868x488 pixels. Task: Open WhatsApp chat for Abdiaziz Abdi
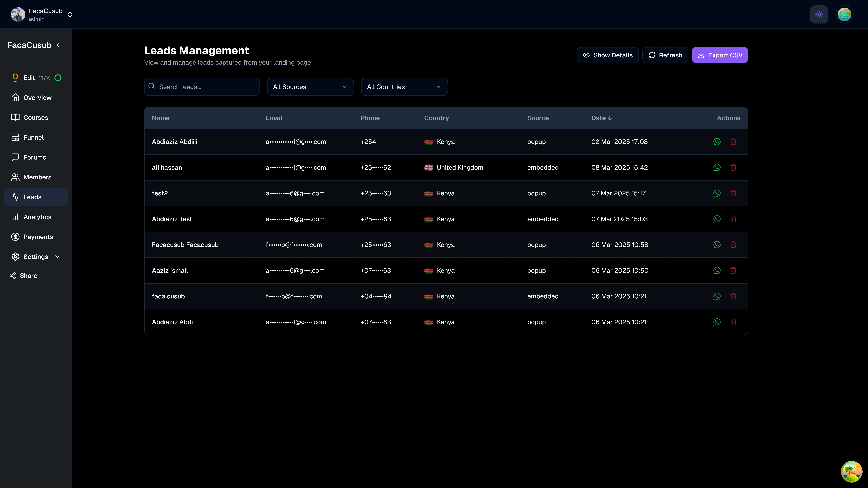pyautogui.click(x=717, y=322)
